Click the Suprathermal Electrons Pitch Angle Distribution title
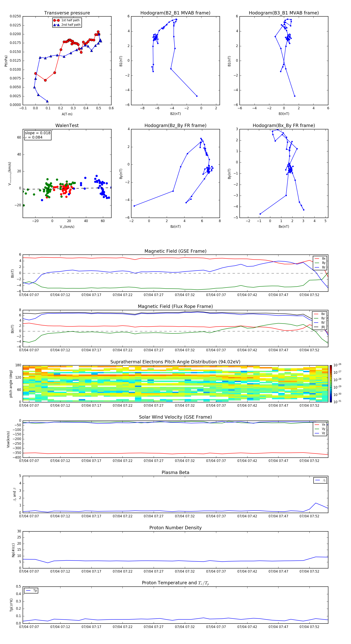The height and width of the screenshot is (644, 351). (x=175, y=362)
